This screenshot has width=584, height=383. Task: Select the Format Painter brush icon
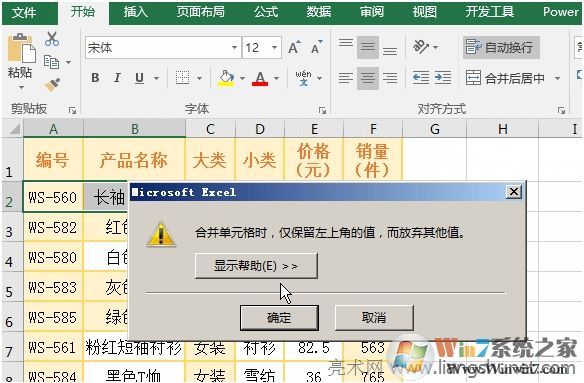coord(53,85)
